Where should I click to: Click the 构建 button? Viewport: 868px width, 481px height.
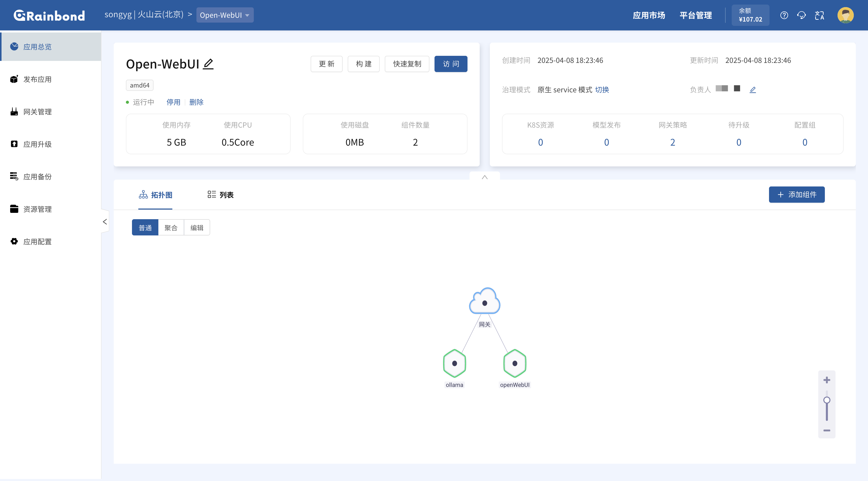[364, 64]
